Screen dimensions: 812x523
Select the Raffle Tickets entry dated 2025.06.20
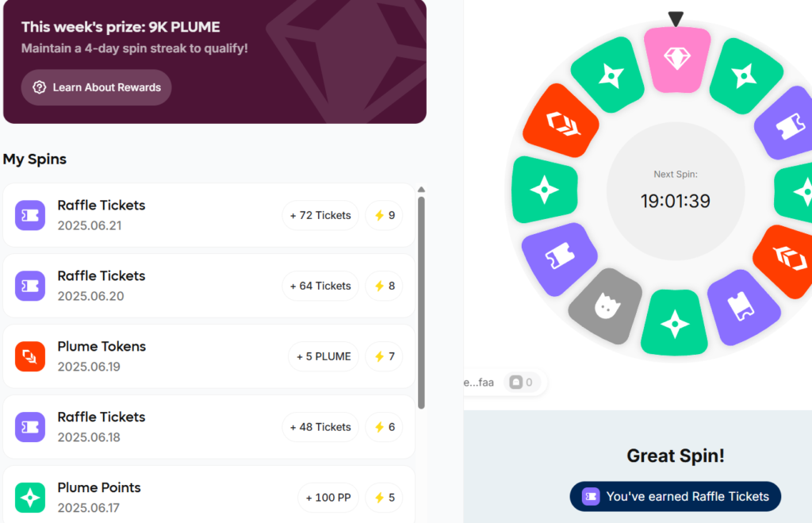point(209,286)
